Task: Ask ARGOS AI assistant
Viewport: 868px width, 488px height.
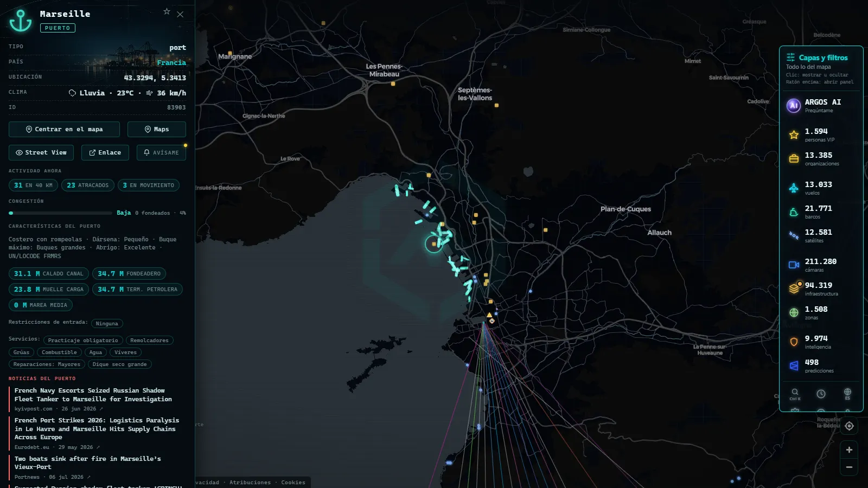Action: coord(821,105)
